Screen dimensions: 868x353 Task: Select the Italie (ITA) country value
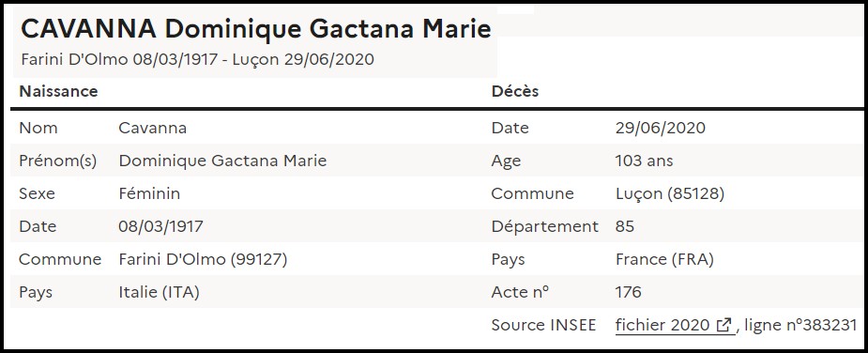(159, 293)
